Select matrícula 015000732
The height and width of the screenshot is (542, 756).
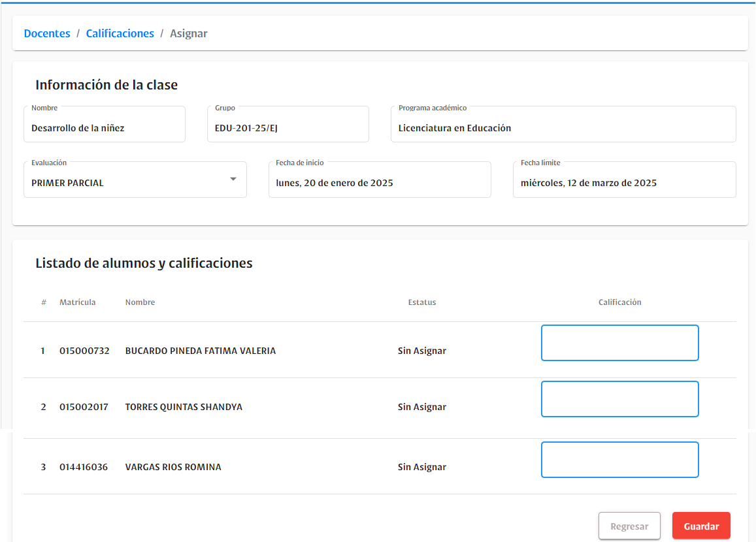pyautogui.click(x=84, y=351)
